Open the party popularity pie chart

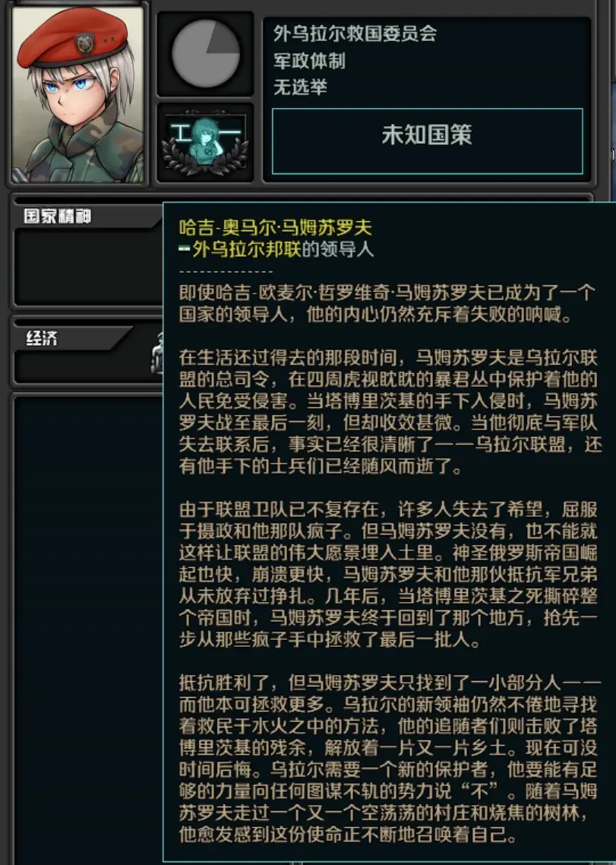206,54
